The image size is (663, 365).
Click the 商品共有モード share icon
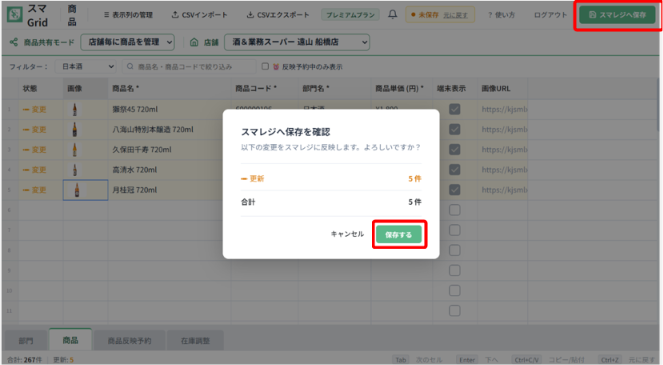14,42
